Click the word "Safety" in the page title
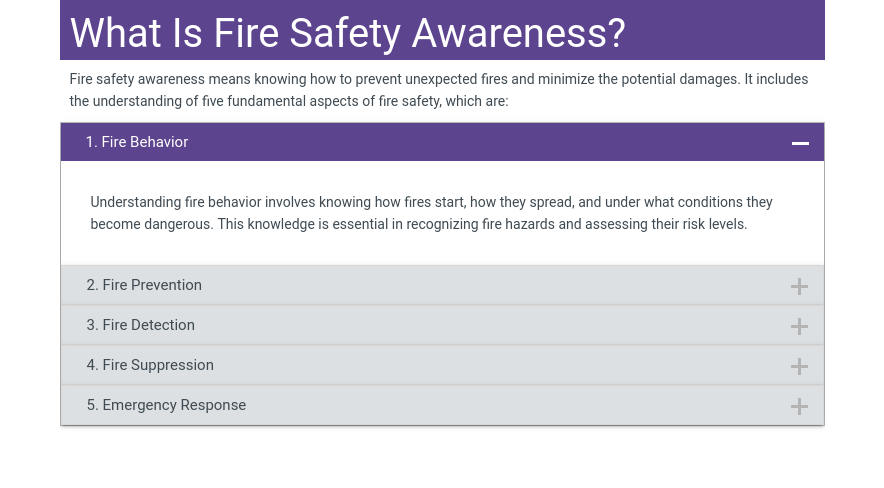This screenshot has width=884, height=488. (x=345, y=33)
